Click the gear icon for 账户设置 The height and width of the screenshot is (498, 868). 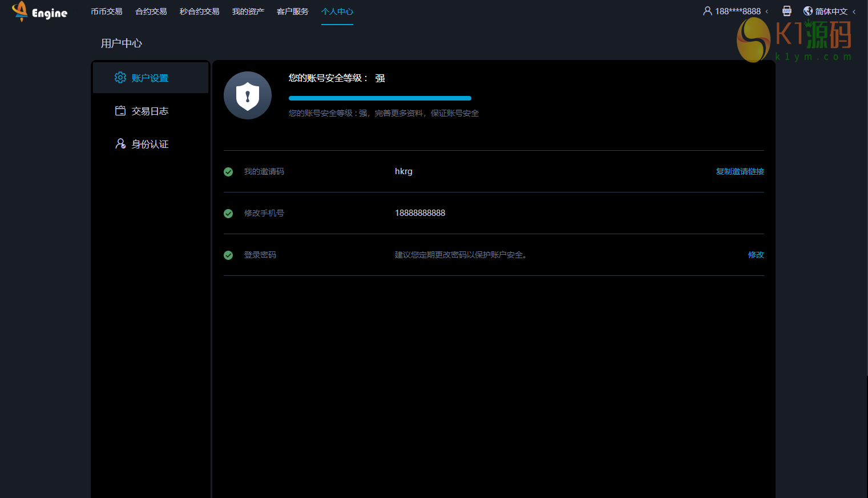coord(120,78)
